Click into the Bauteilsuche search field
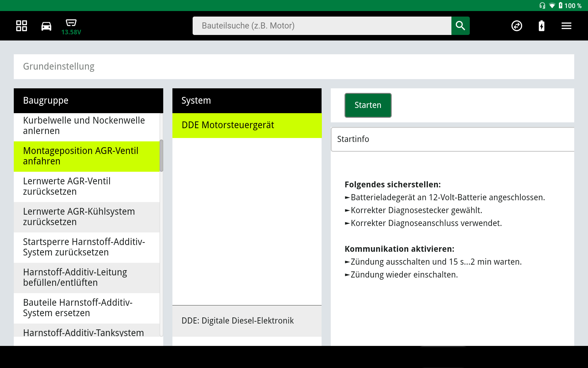 [x=322, y=26]
